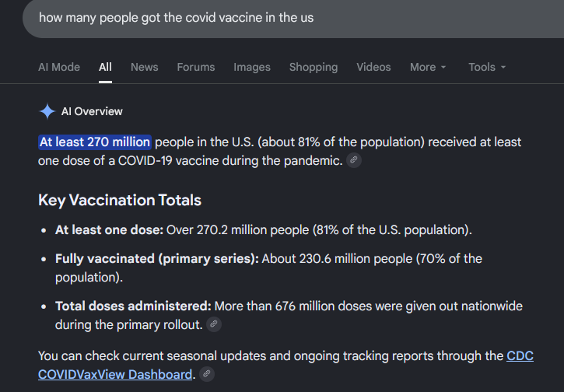The width and height of the screenshot is (564, 392).
Task: Open the Shopping tab
Action: point(314,67)
